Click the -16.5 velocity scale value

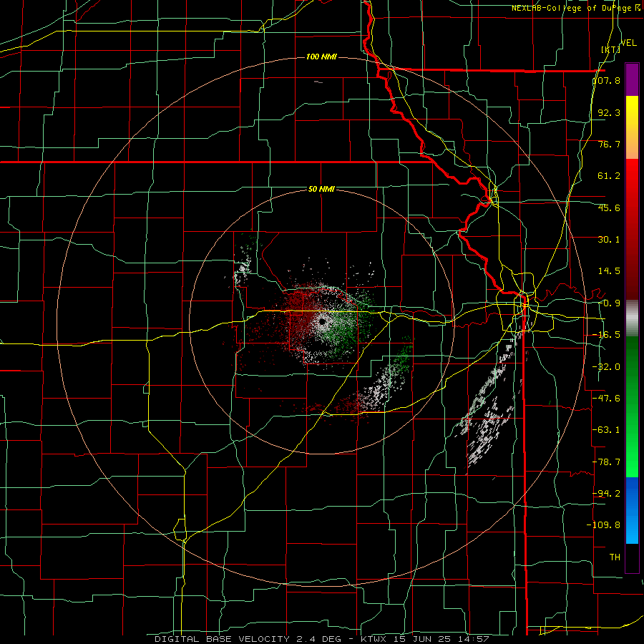(606, 335)
